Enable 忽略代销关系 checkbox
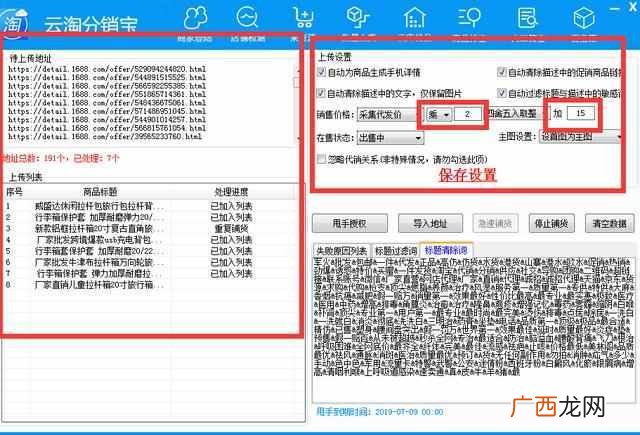This screenshot has width=640, height=435. (321, 159)
